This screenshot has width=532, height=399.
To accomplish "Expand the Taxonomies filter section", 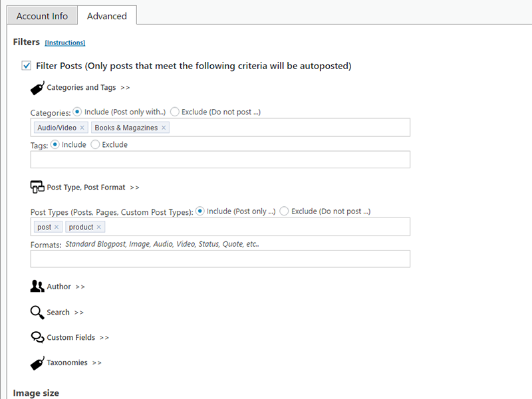I will click(74, 363).
